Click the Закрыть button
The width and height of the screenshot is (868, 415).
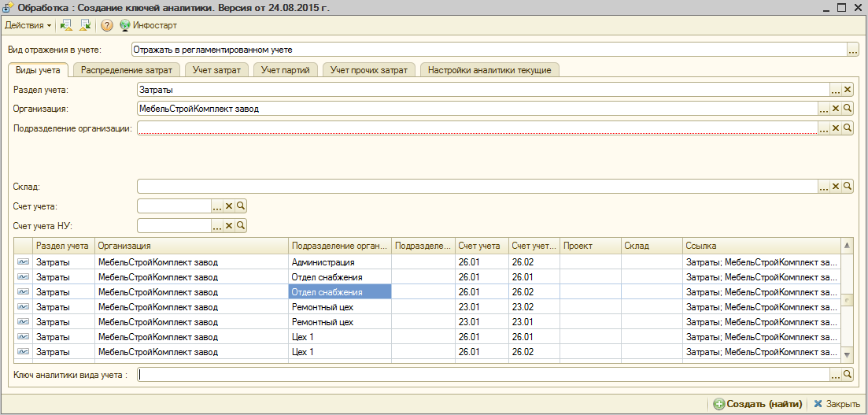837,404
